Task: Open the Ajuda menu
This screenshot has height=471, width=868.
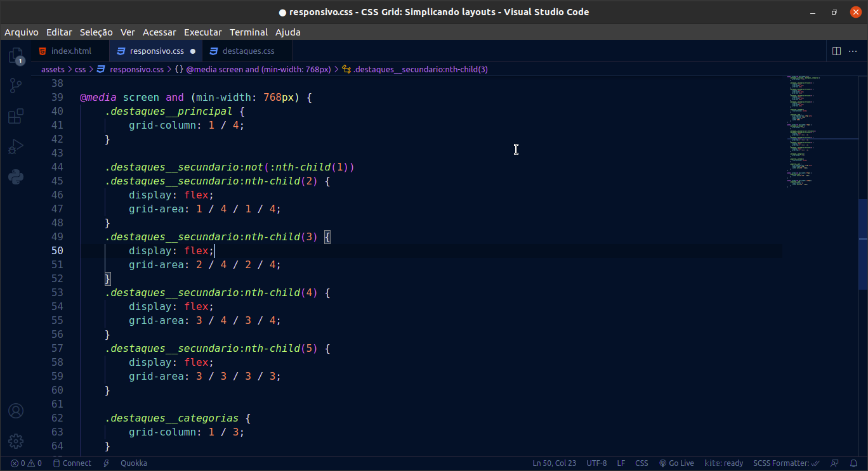Action: click(288, 32)
